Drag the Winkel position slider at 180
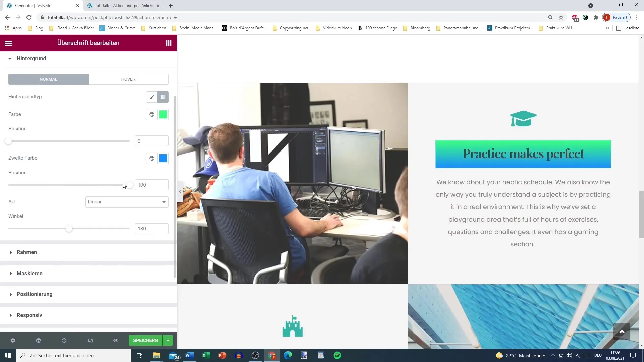 (x=69, y=229)
